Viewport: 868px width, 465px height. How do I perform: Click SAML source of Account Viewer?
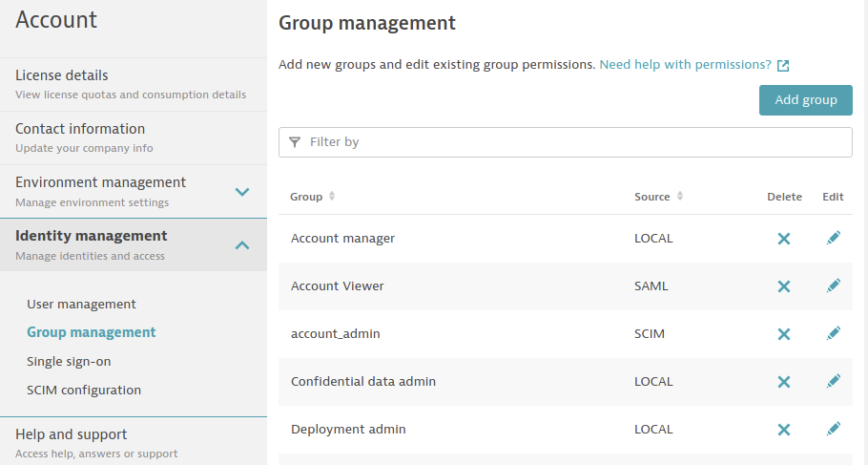[651, 286]
